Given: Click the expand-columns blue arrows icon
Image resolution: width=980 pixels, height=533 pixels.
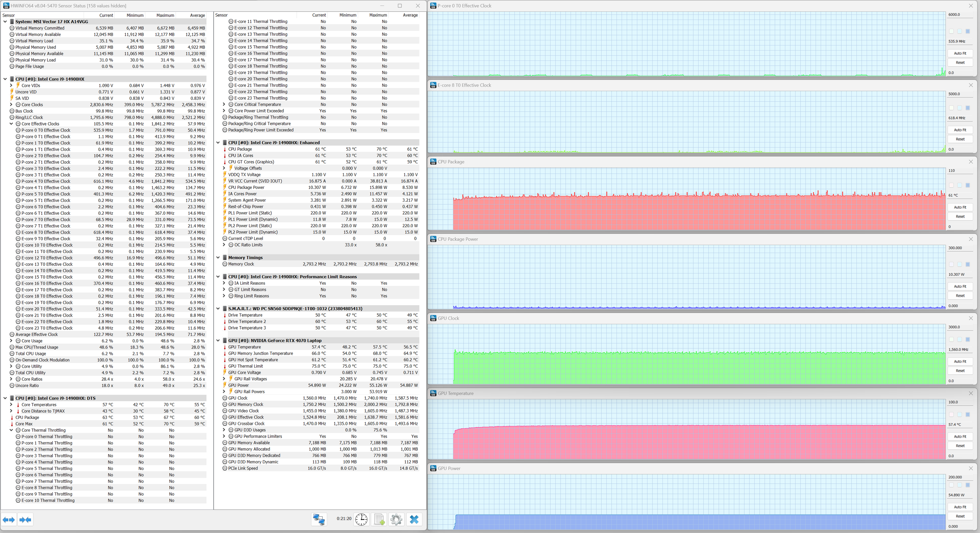Looking at the screenshot, I should (x=9, y=520).
